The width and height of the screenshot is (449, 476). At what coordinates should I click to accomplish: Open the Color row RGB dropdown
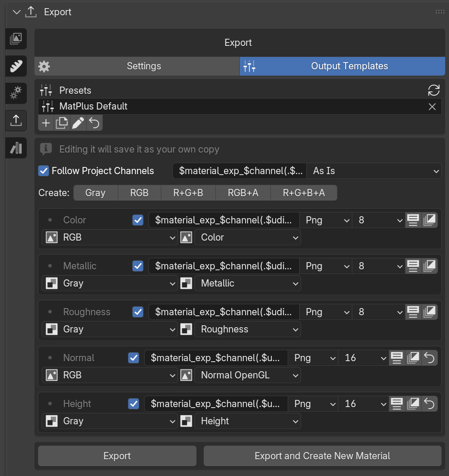point(110,237)
